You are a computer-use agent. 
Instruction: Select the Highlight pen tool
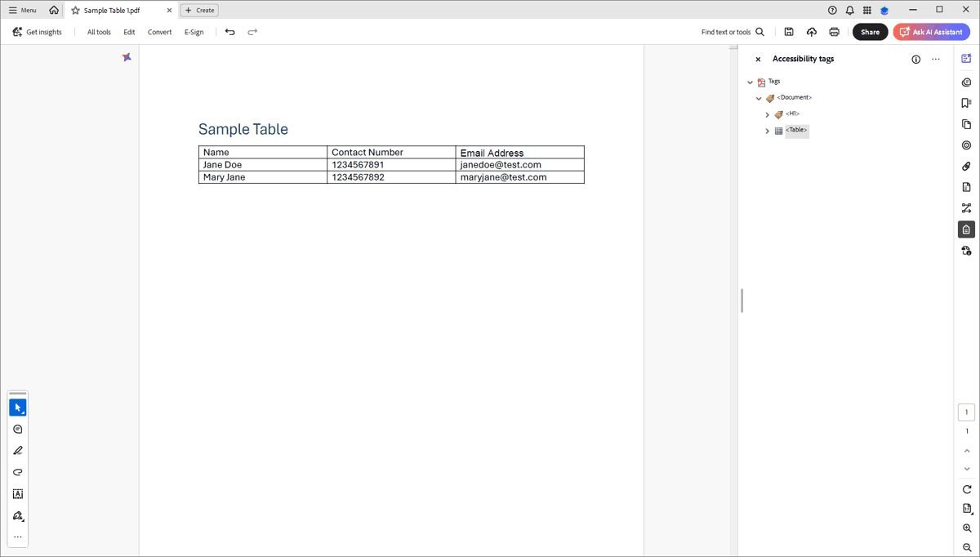click(x=18, y=451)
